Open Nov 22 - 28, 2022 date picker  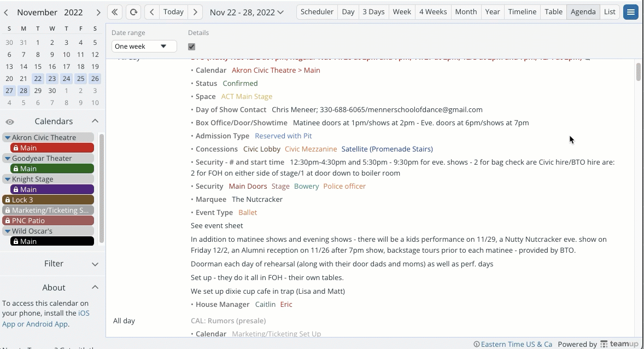pyautogui.click(x=247, y=13)
